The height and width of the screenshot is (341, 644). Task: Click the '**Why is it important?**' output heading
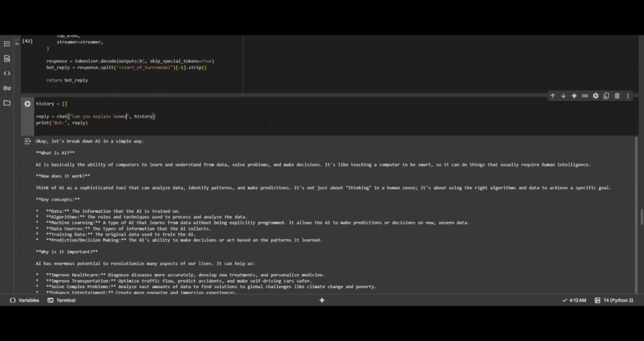point(66,252)
